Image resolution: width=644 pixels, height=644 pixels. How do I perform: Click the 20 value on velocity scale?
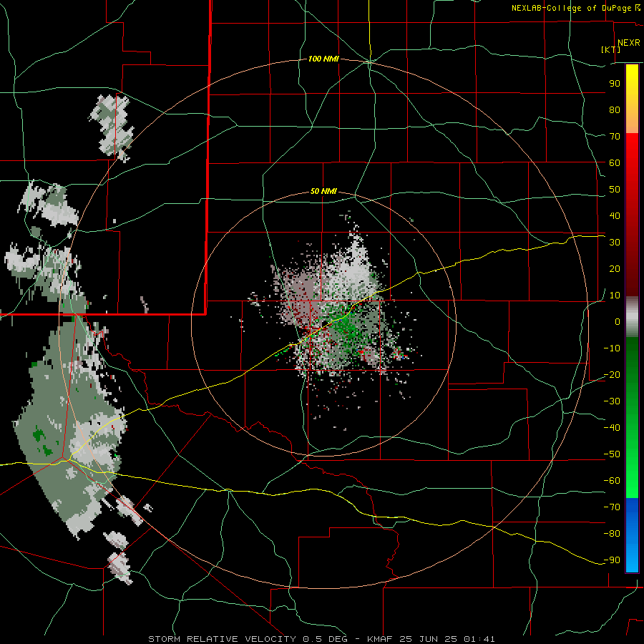click(x=615, y=269)
